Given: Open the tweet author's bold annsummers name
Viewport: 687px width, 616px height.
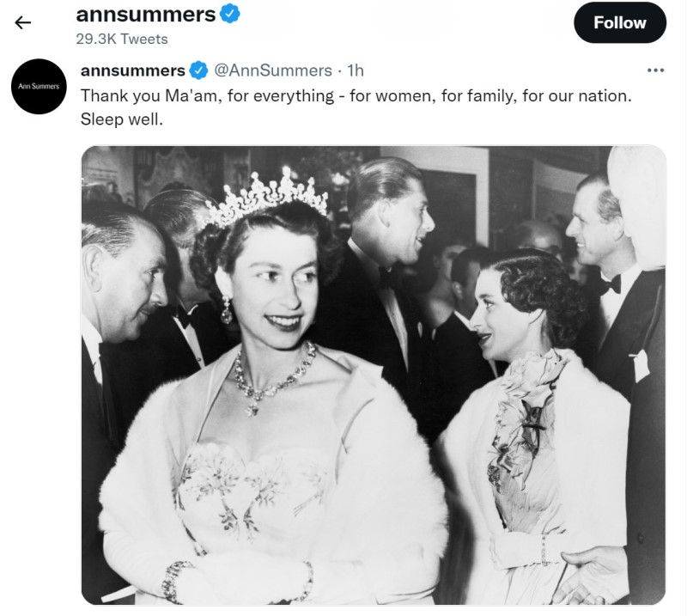Looking at the screenshot, I should 132,70.
